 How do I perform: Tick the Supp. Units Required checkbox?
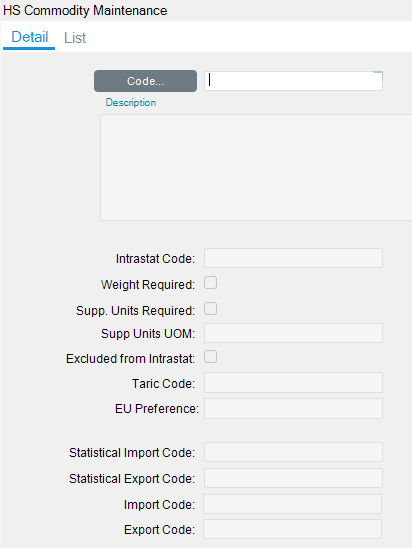click(x=210, y=309)
